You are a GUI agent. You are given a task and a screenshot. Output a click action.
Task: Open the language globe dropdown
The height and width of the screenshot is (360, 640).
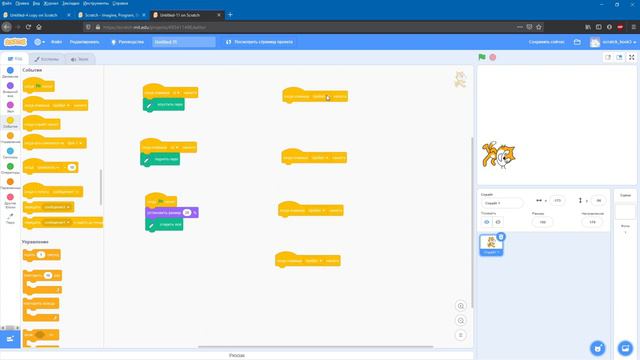click(39, 42)
